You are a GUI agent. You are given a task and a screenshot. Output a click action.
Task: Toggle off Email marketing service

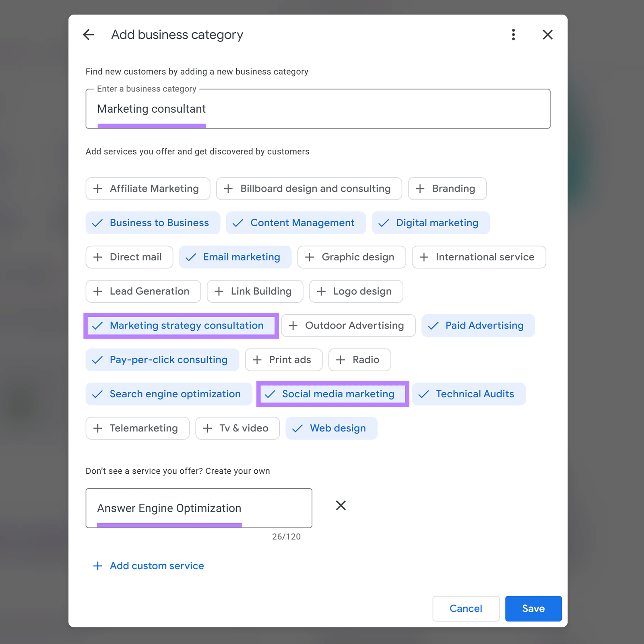[x=235, y=257]
